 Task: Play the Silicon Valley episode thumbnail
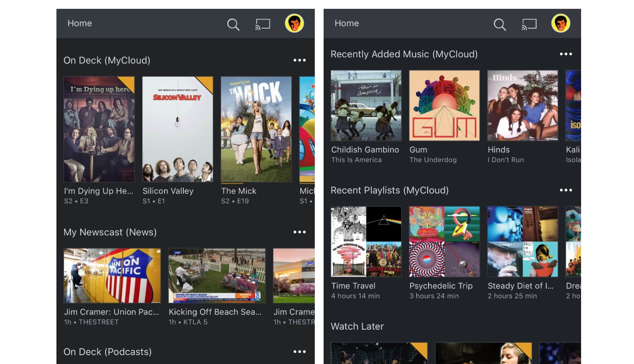tap(177, 129)
